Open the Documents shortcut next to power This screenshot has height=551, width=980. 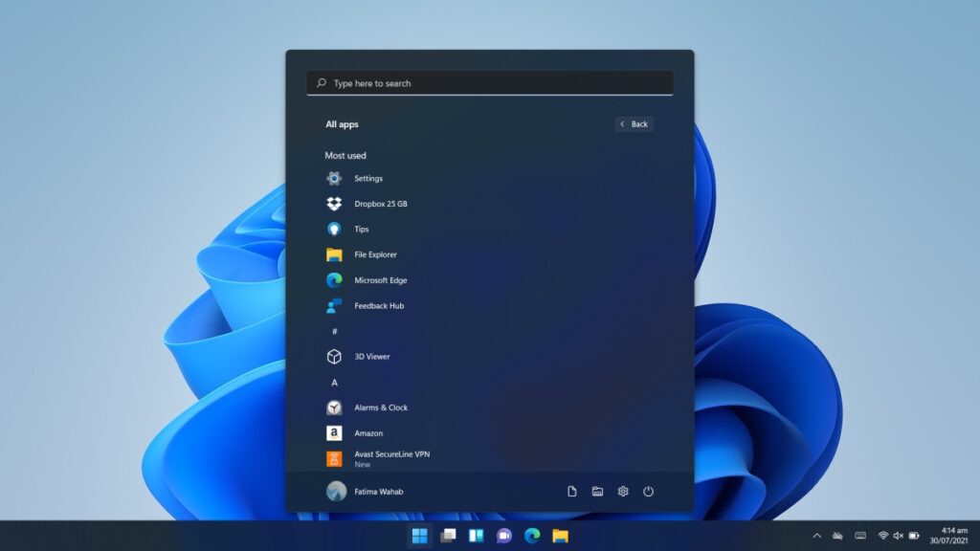572,491
